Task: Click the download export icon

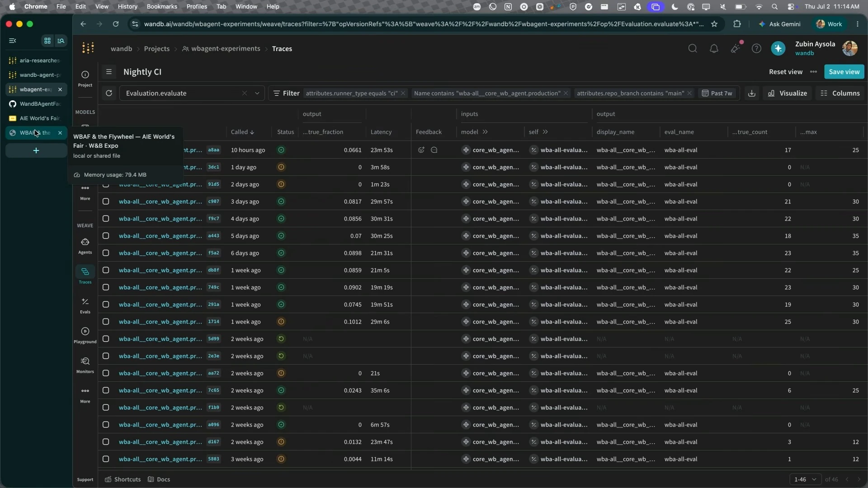Action: [751, 93]
